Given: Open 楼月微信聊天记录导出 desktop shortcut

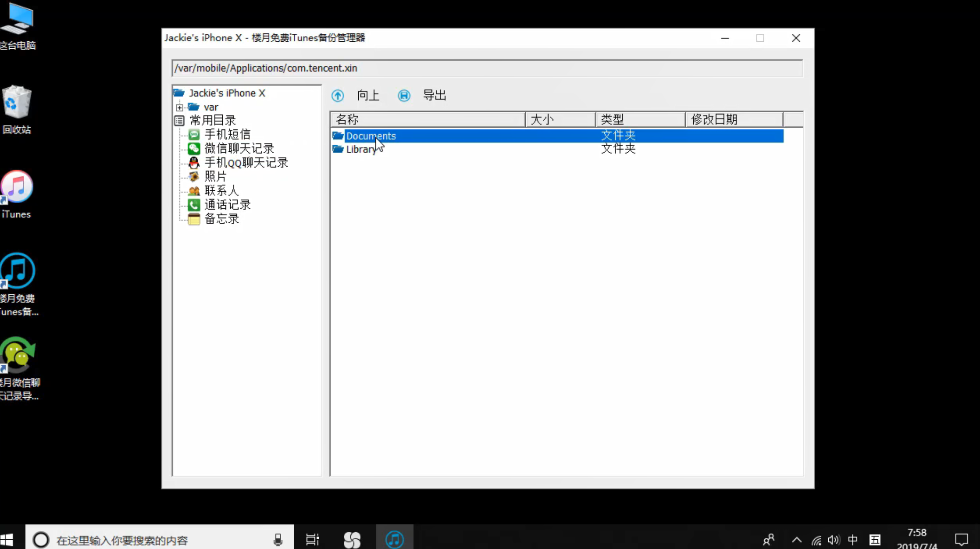Looking at the screenshot, I should (x=19, y=369).
